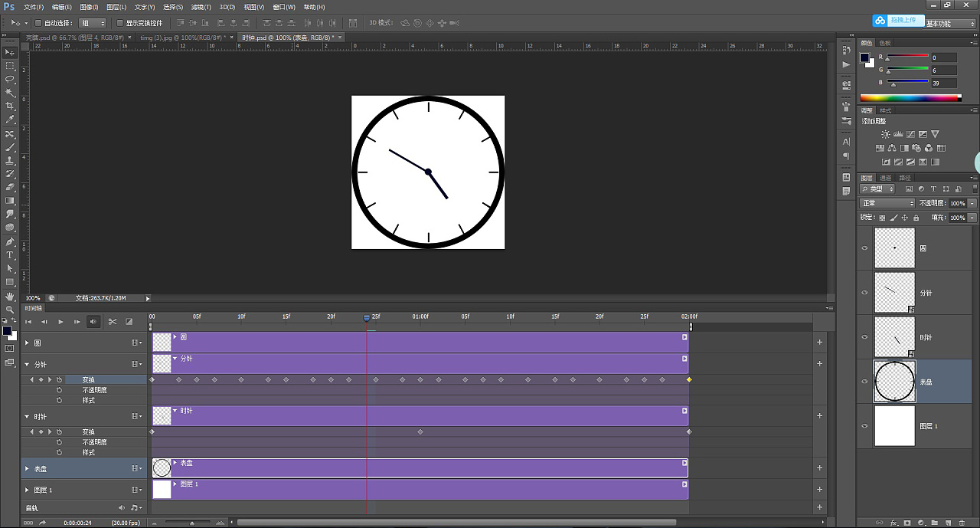Screen dimensions: 980x528
Task: Select the Eyedropper tool
Action: (x=10, y=120)
